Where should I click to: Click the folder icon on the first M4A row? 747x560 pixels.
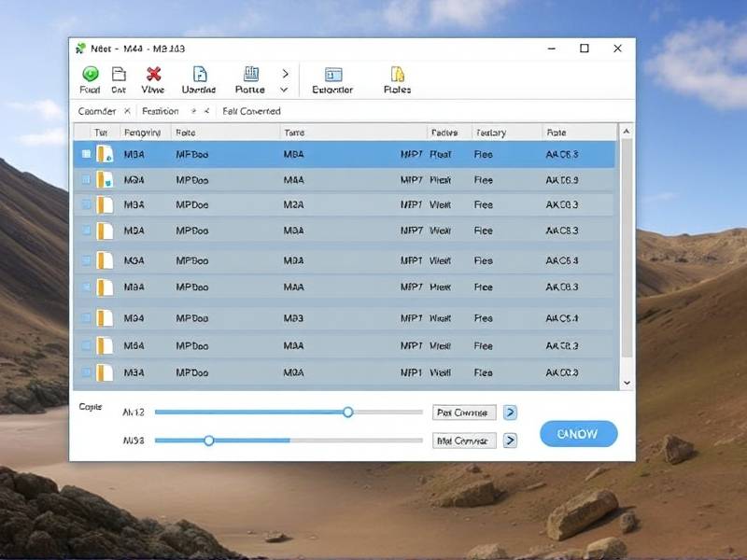106,154
